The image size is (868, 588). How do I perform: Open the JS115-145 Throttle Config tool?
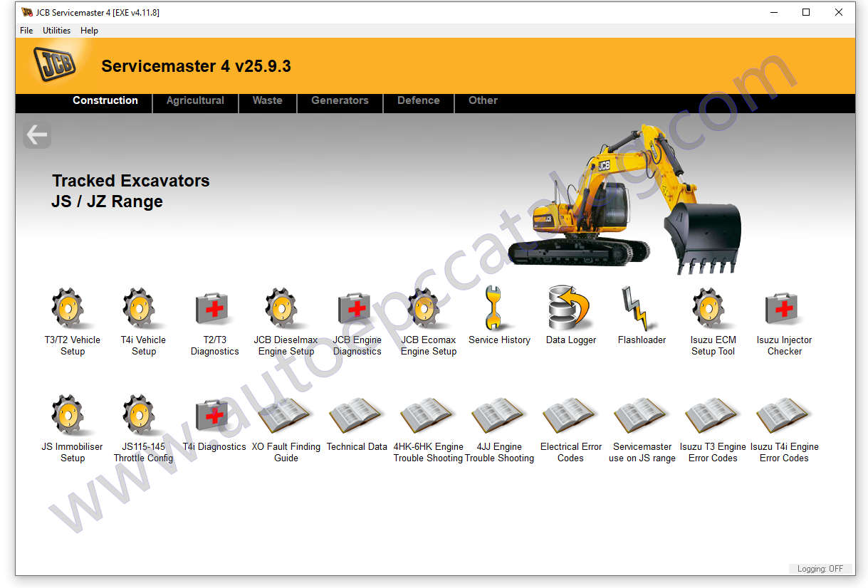pos(142,416)
